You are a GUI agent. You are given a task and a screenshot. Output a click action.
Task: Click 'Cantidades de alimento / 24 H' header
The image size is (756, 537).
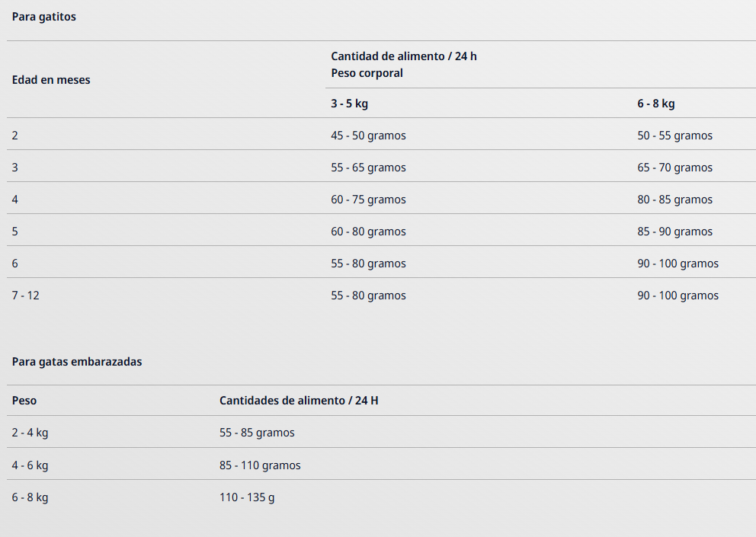point(299,401)
